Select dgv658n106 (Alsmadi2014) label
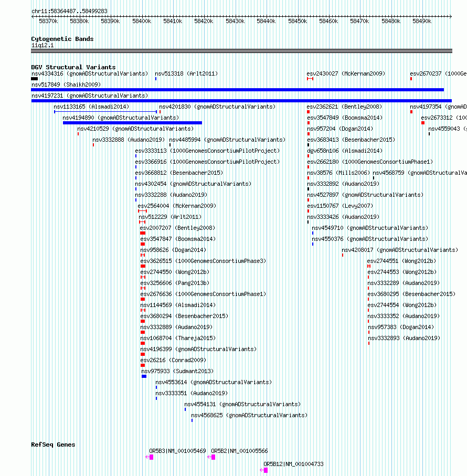 point(345,151)
